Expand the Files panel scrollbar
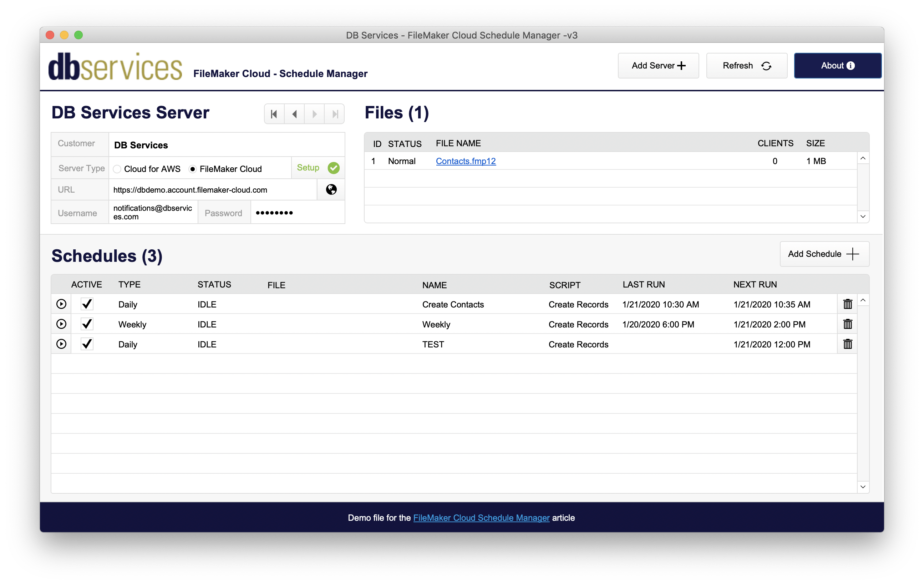This screenshot has width=924, height=585. click(x=865, y=217)
